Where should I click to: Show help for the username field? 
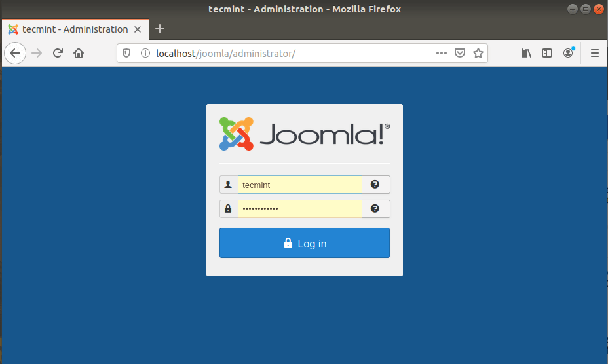[375, 185]
